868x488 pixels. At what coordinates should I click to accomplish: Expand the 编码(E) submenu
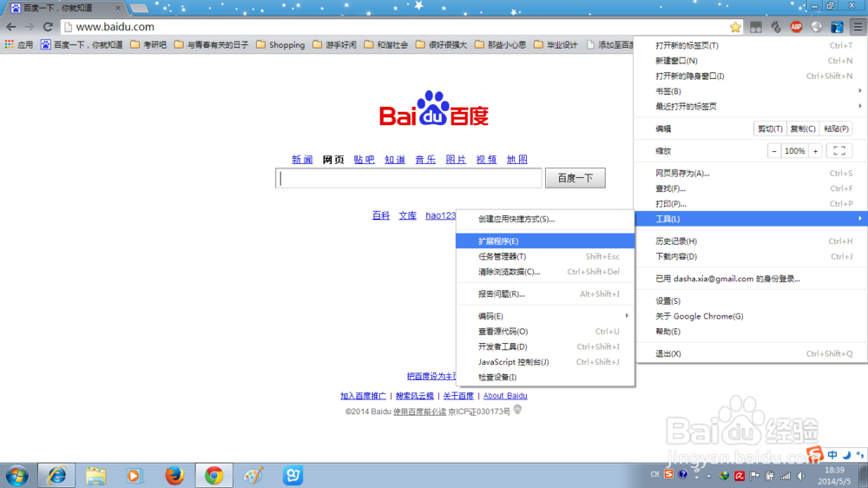click(545, 316)
